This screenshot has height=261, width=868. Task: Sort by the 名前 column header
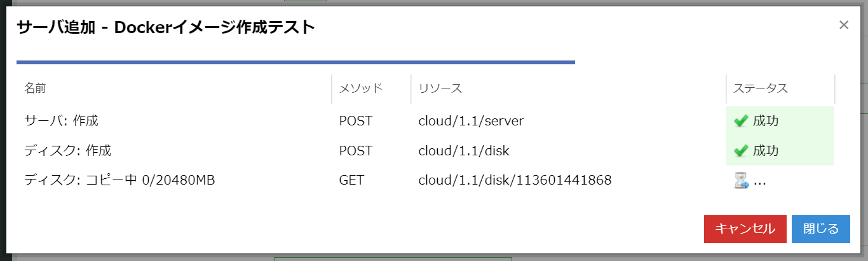click(x=35, y=88)
